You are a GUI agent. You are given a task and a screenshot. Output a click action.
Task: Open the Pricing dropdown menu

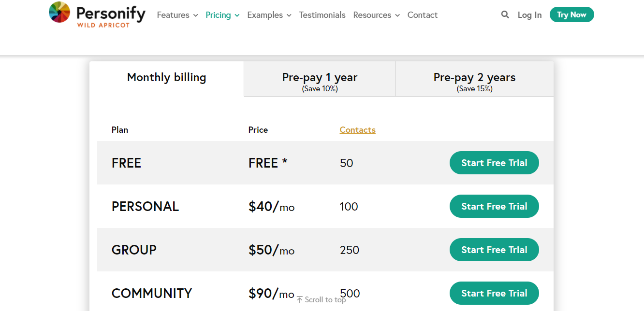point(222,15)
